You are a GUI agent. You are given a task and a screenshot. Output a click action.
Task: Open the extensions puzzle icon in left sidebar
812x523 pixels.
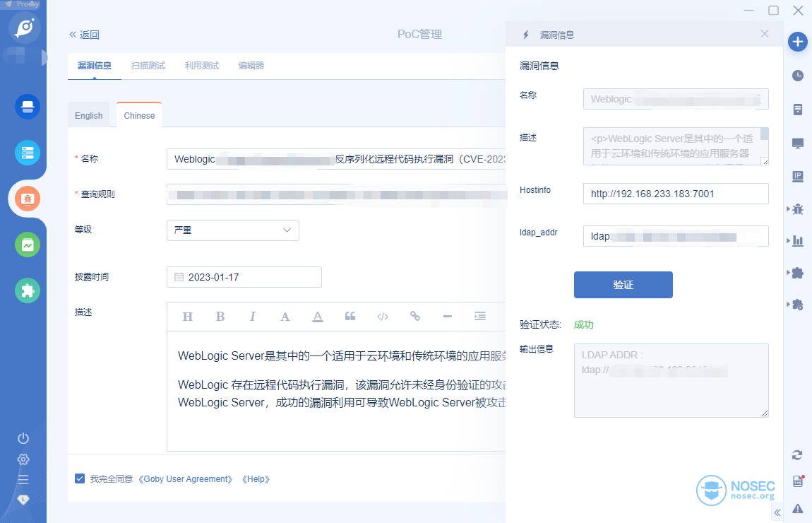(x=28, y=290)
